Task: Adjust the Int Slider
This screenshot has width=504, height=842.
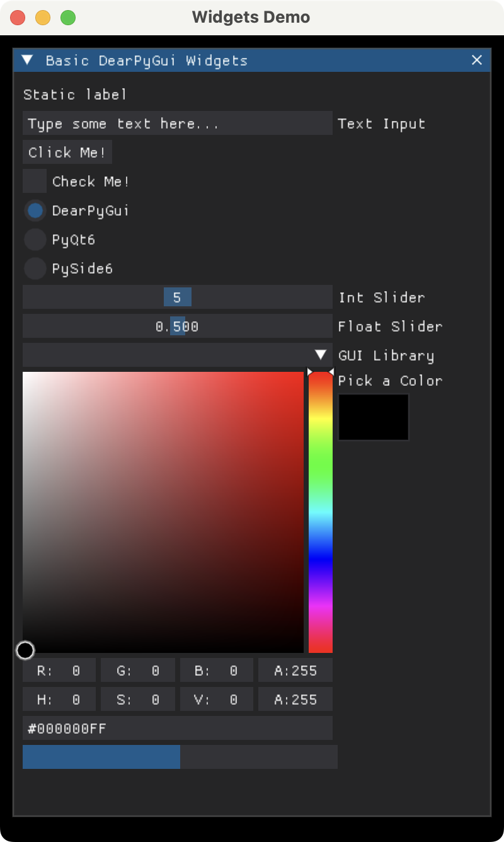Action: 177,297
